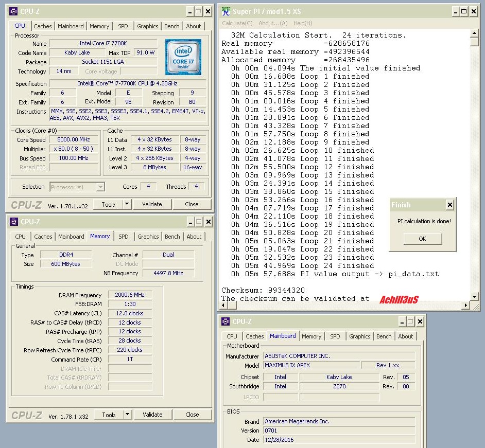The width and height of the screenshot is (485, 448).
Task: Open the Mainboard tab in top CPU-Z window
Action: coord(71,26)
